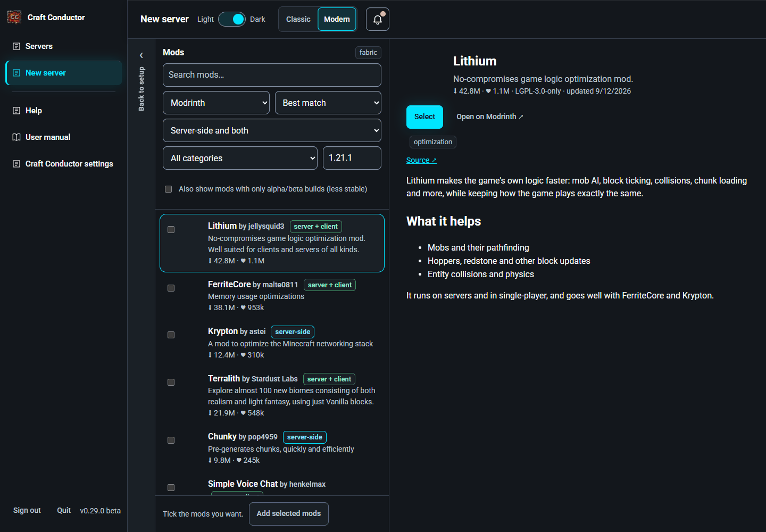This screenshot has height=532, width=766.
Task: Open the User manual page
Action: (x=64, y=137)
